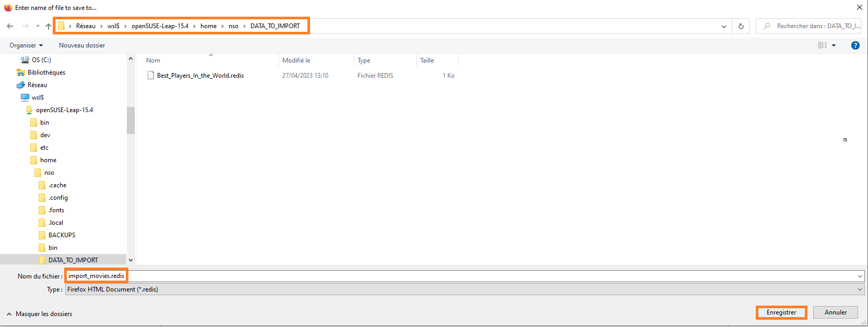Click the Annuler button
Viewport: 868px width, 327px height.
835,312
